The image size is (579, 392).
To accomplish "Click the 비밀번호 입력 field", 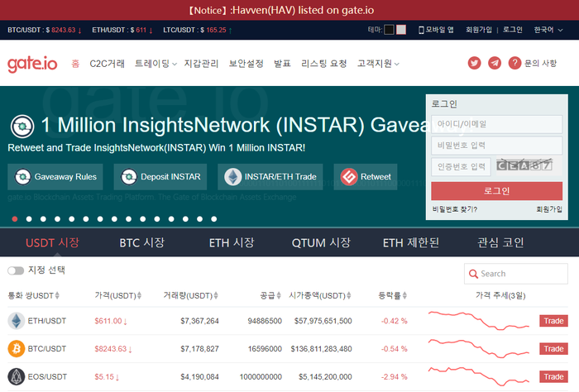I will pos(496,146).
